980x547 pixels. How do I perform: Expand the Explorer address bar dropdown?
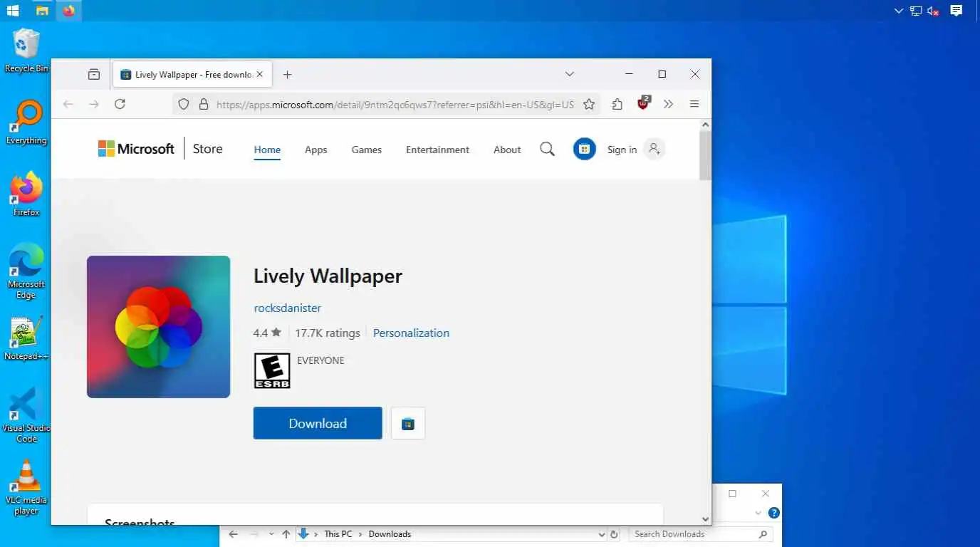point(602,534)
